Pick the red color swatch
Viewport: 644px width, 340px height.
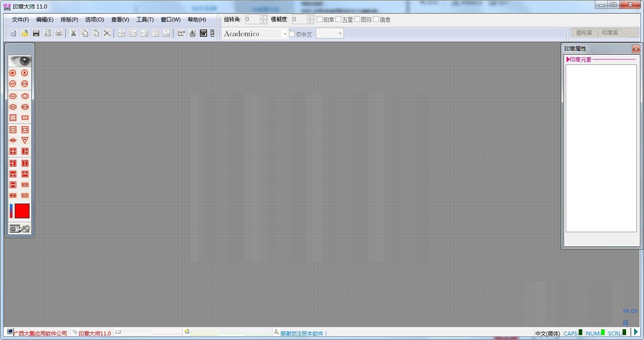coord(21,210)
